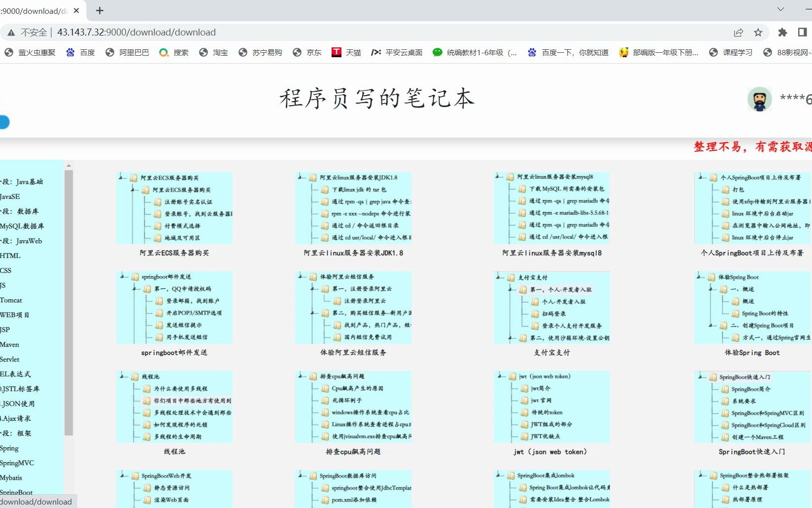Select Mybatis in the sidebar
Viewport: 812px width, 508px height.
(11, 477)
